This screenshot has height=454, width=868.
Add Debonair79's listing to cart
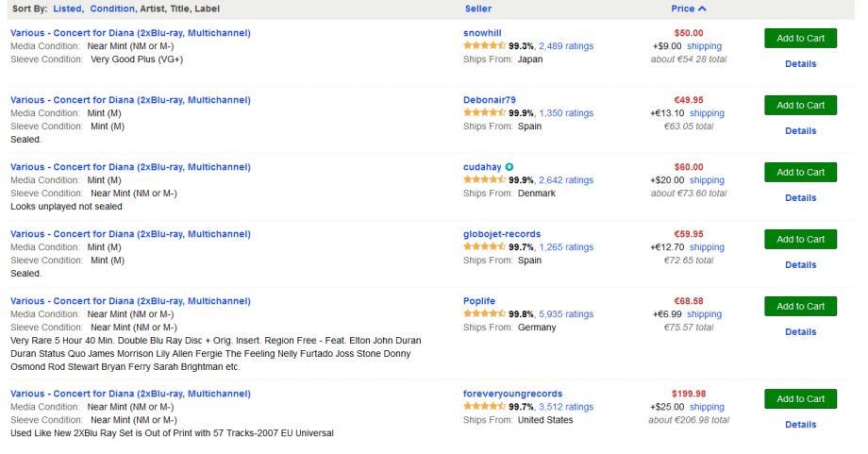[x=800, y=105]
